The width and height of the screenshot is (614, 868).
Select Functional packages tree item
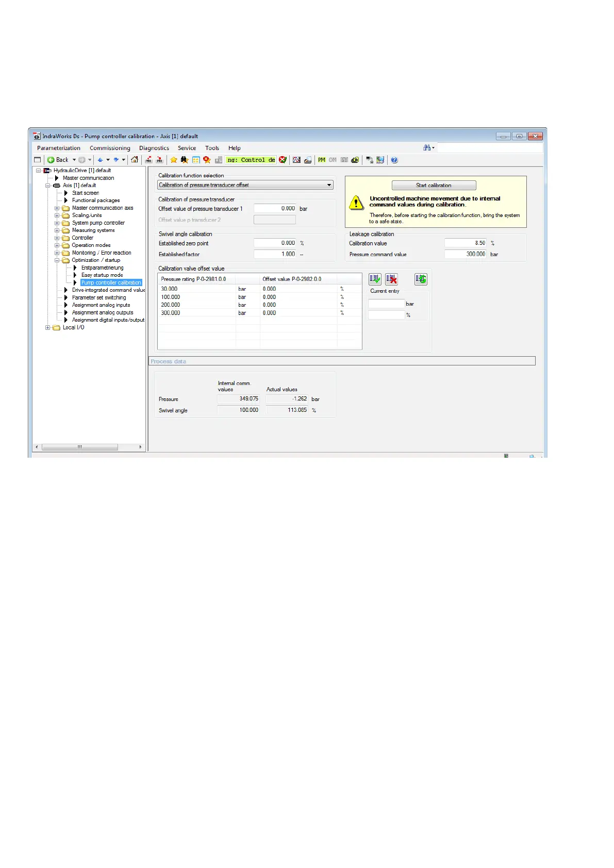[x=96, y=201]
